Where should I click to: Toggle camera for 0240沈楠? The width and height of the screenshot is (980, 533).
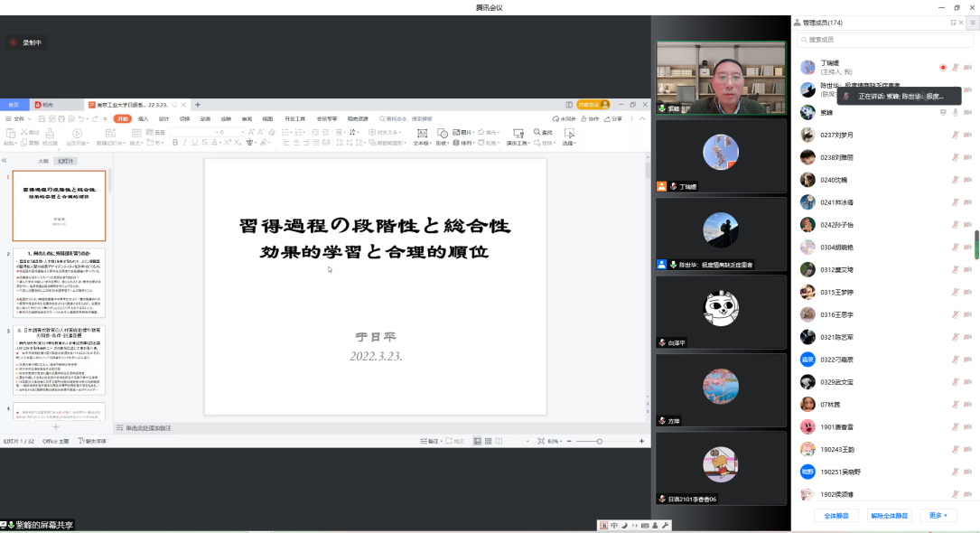(967, 179)
